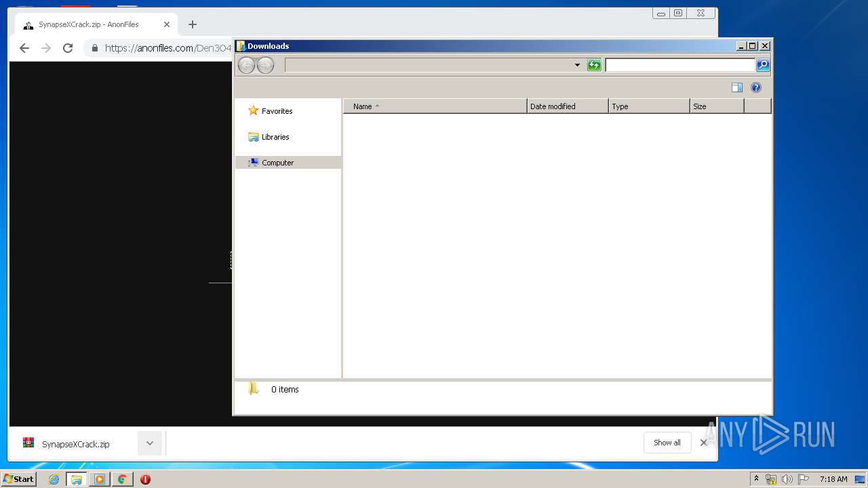Sort by the Type column
The image size is (868, 488).
(649, 106)
